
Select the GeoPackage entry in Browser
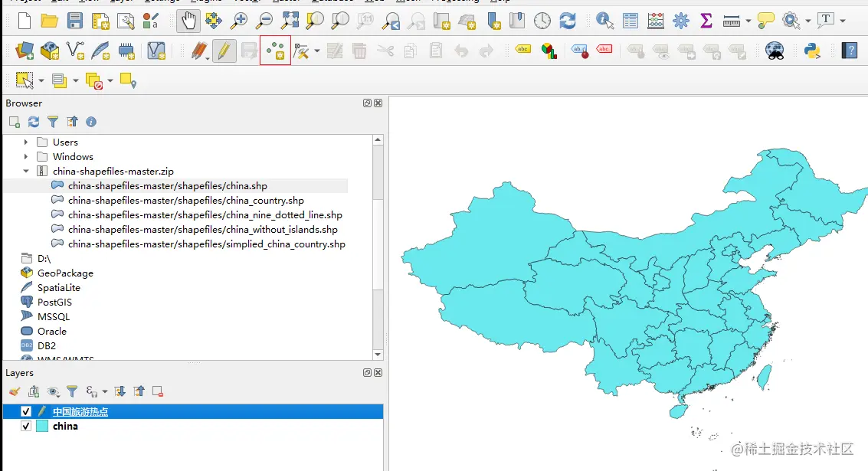tap(65, 273)
